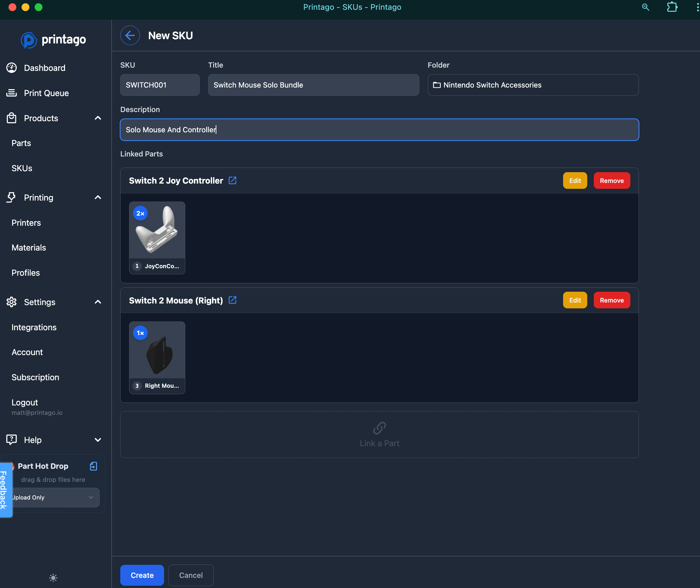Open Switch 2 Mouse (Right) external link icon
Screen dimensions: 700x588
click(x=232, y=300)
